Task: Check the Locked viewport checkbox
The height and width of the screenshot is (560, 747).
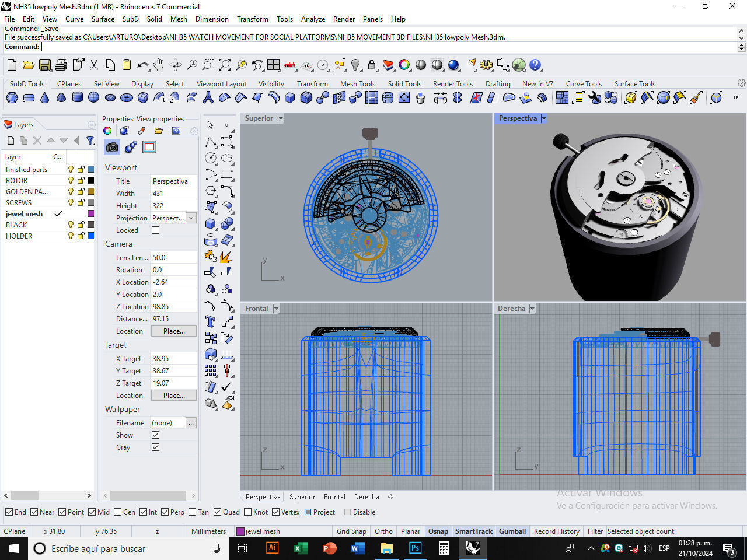Action: tap(155, 230)
